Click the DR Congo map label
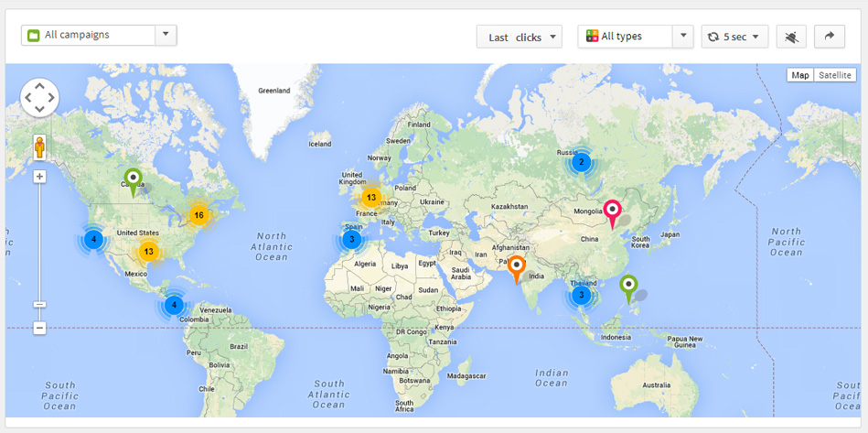Viewport: 868px width, 433px height. tap(412, 332)
